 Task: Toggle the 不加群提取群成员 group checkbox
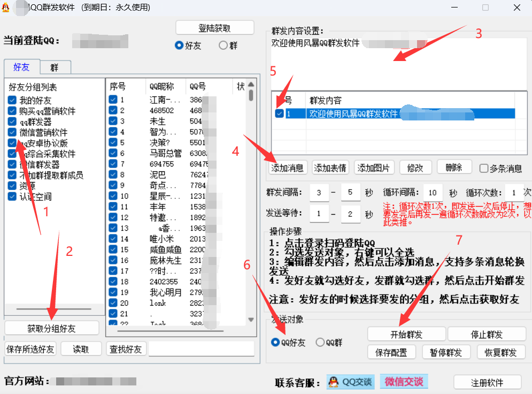click(12, 175)
